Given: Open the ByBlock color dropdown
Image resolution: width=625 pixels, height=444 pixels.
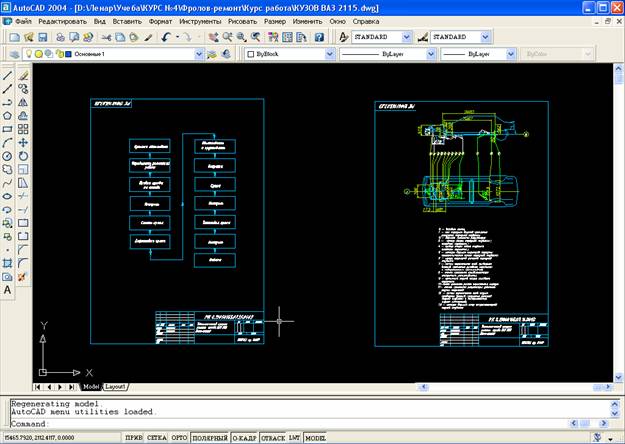Looking at the screenshot, I should click(x=330, y=54).
